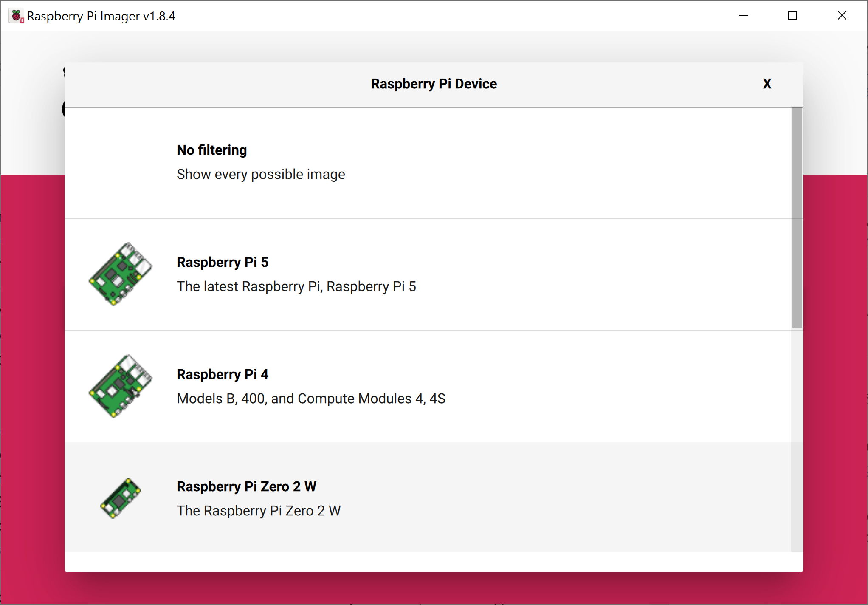
Task: Click the Raspberry Pi 4 board icon
Action: pos(120,386)
